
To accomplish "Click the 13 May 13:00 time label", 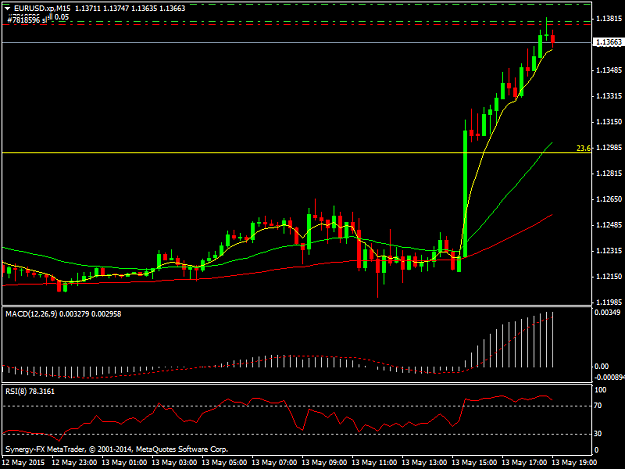I will [424, 463].
